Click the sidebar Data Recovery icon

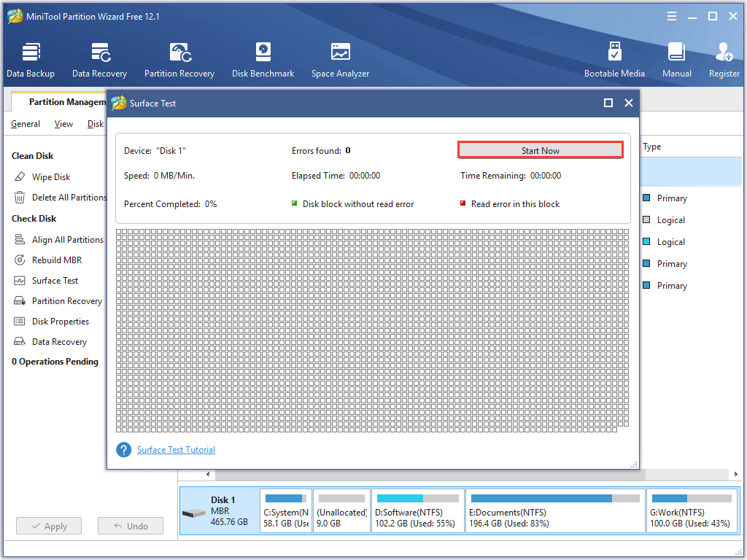click(20, 341)
